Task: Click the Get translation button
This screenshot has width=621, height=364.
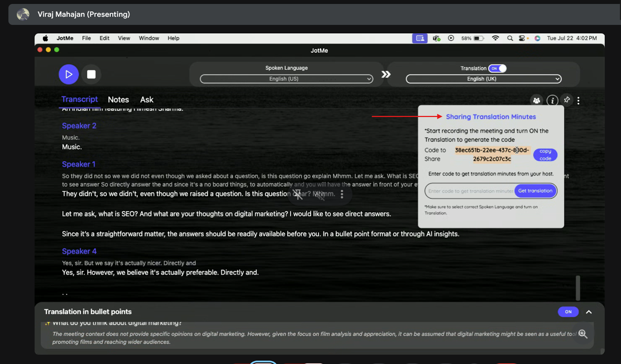Action: click(x=535, y=191)
